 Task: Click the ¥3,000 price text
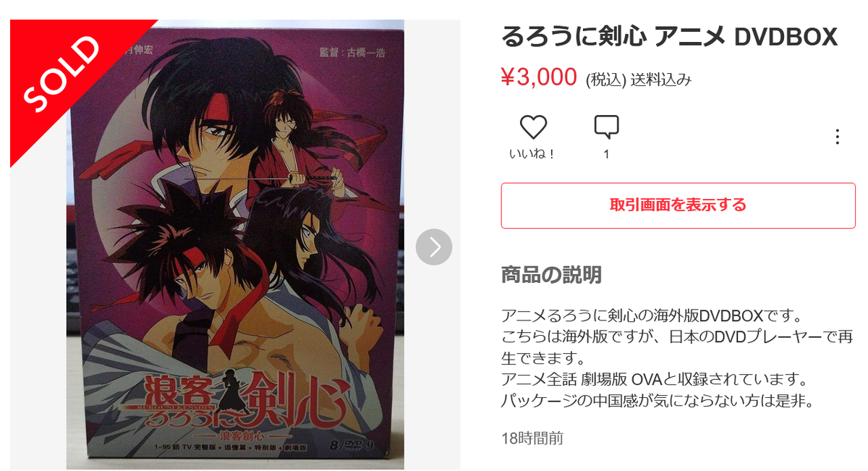[539, 77]
